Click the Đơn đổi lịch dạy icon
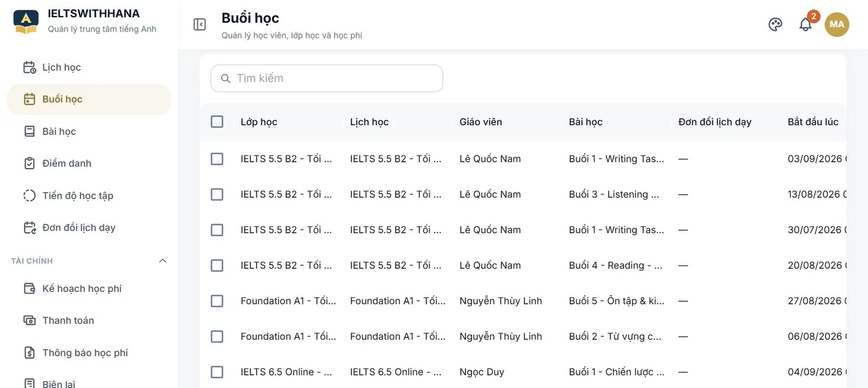The width and height of the screenshot is (868, 388). pos(29,227)
